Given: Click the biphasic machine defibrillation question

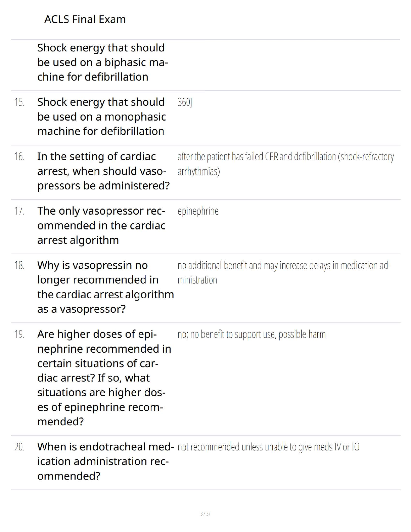Looking at the screenshot, I should tap(102, 62).
